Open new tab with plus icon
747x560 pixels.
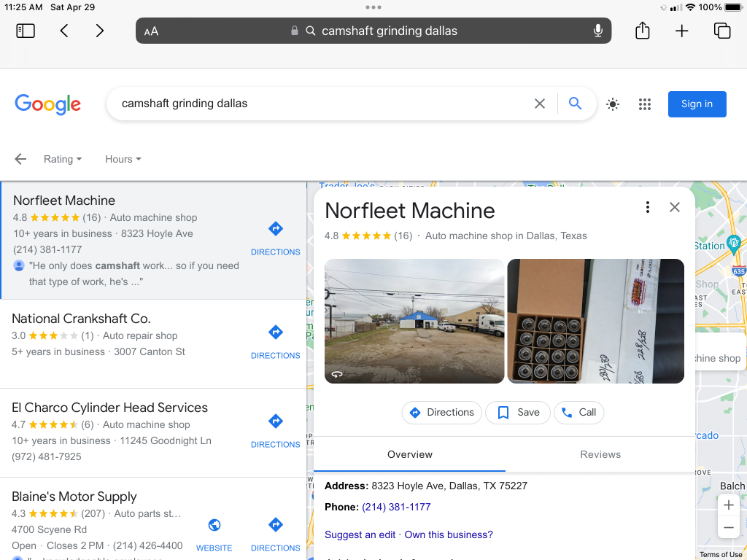[x=681, y=31]
